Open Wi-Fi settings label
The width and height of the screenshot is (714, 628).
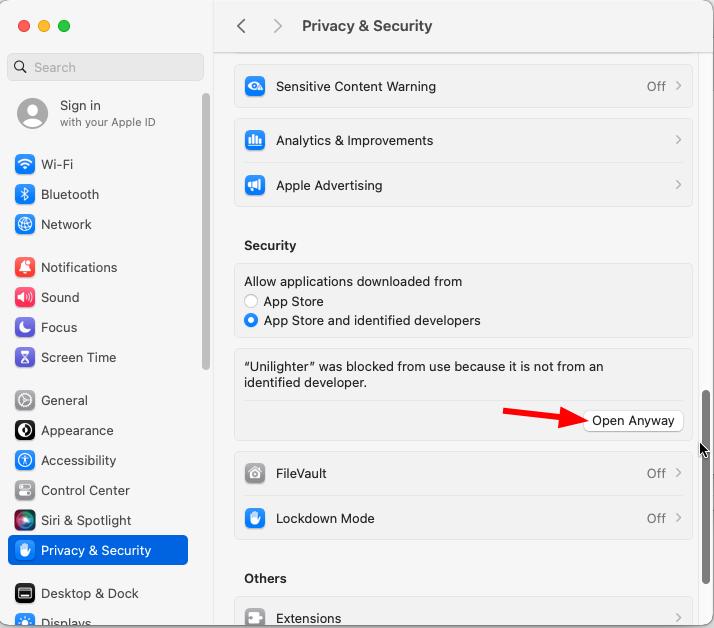point(57,164)
